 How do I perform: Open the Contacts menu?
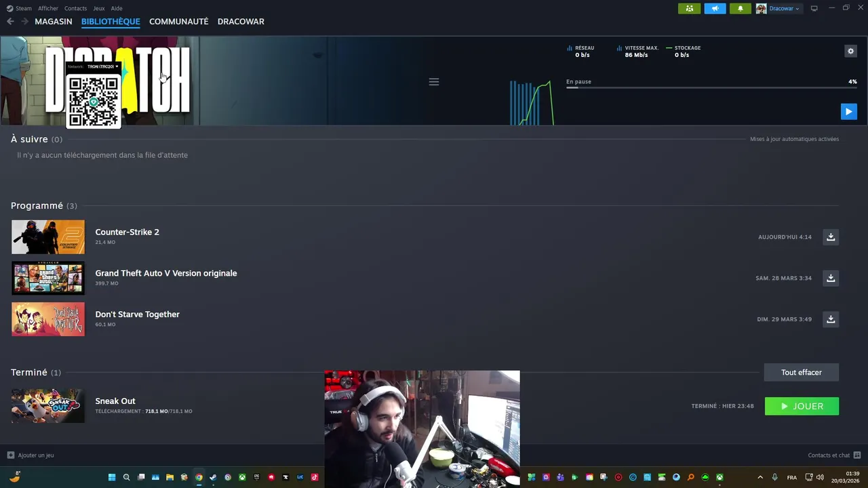pyautogui.click(x=75, y=8)
